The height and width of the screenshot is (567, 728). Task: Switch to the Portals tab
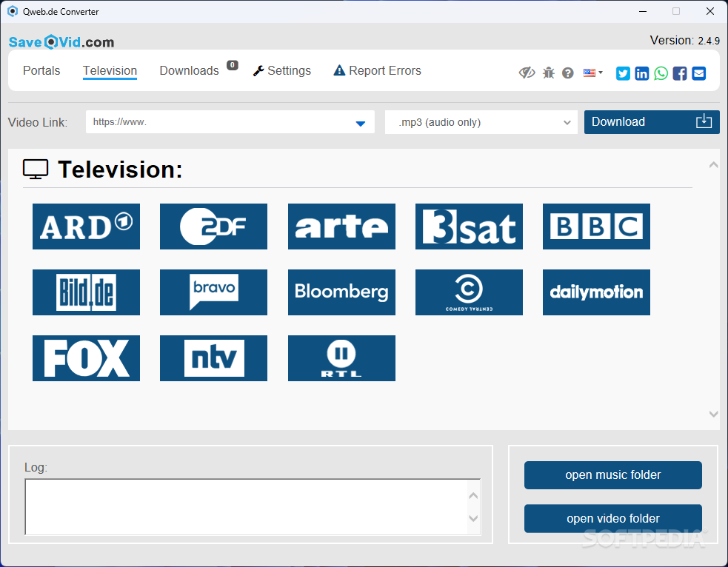[41, 70]
